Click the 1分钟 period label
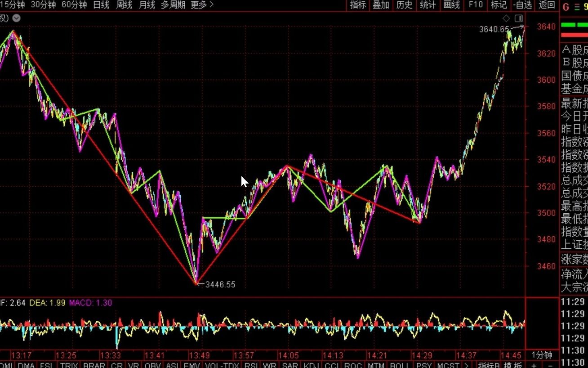Screen dimensions: 588x368 tap(542, 355)
